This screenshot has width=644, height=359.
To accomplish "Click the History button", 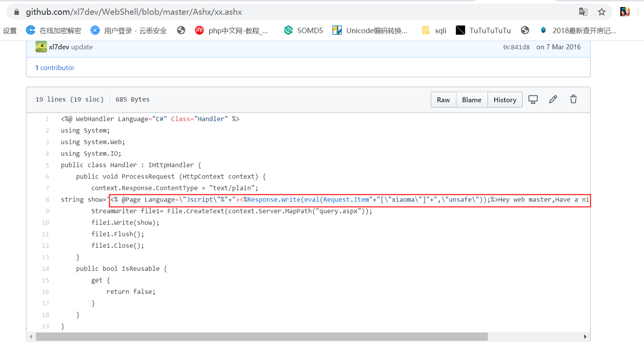I will pyautogui.click(x=505, y=100).
